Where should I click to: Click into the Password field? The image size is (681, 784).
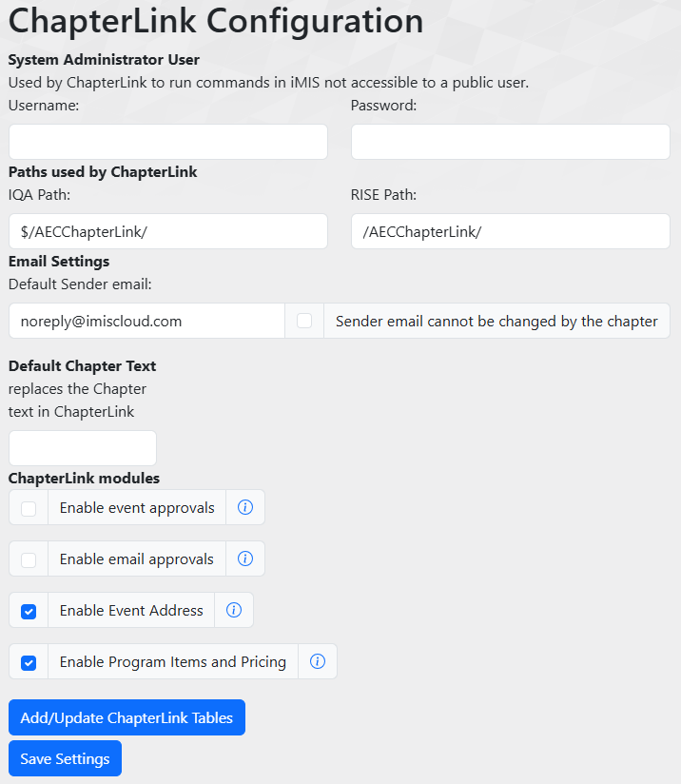tap(511, 142)
